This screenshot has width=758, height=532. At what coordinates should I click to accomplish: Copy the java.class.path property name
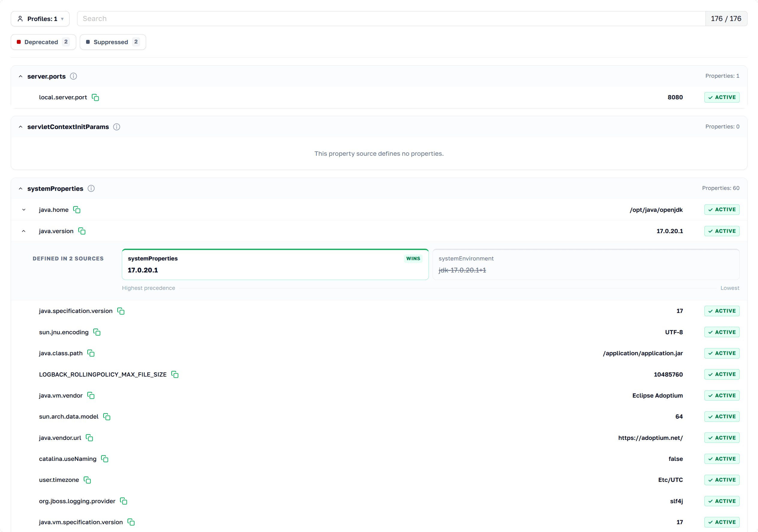tap(91, 353)
